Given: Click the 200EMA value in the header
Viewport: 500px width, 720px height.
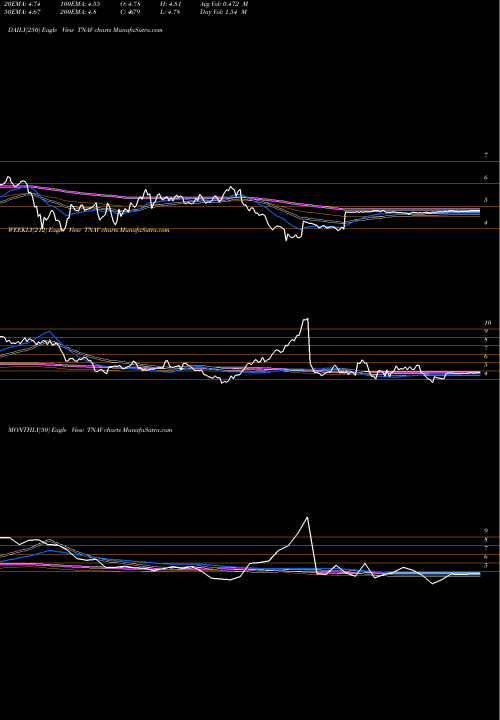Looking at the screenshot, I should coord(78,12).
